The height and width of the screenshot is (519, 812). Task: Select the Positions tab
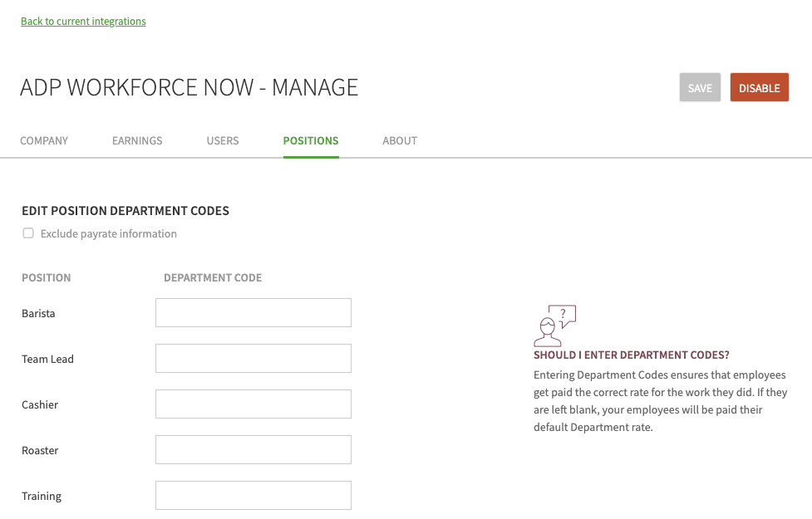coord(311,140)
